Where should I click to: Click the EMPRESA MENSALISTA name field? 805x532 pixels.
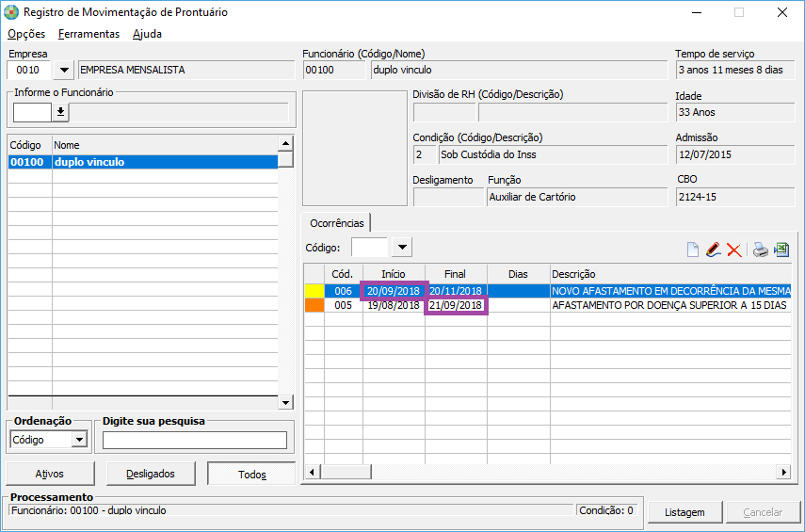[186, 70]
